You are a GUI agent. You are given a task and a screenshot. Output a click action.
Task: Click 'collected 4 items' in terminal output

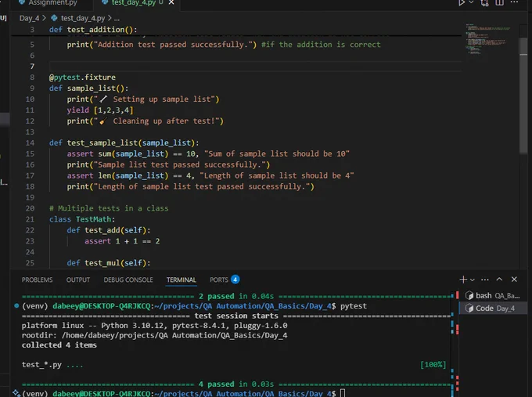coord(59,345)
